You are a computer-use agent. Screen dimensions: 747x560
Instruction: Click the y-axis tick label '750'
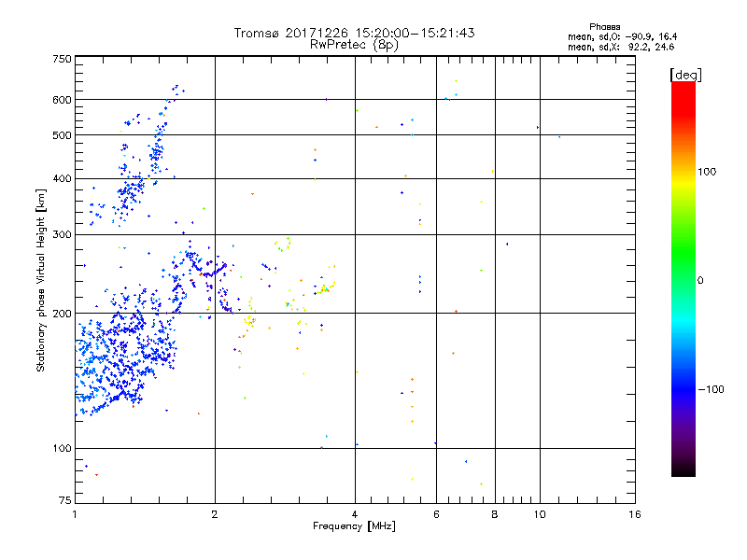[x=62, y=59]
